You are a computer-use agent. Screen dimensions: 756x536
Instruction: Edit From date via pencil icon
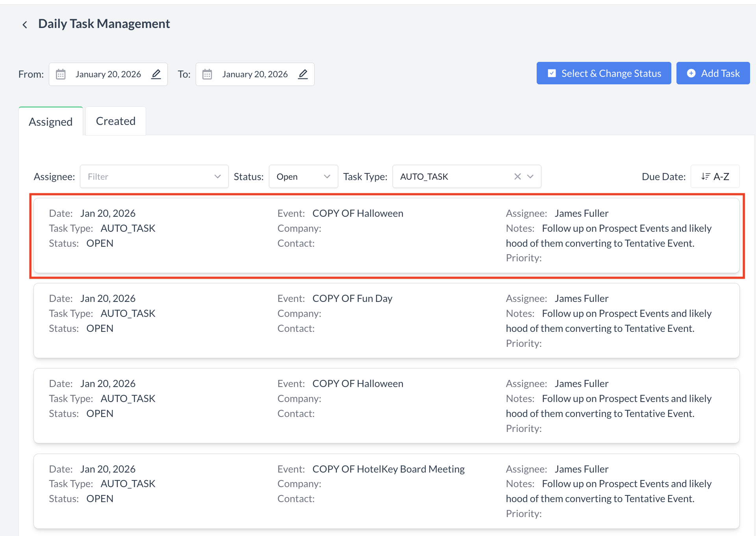click(156, 74)
